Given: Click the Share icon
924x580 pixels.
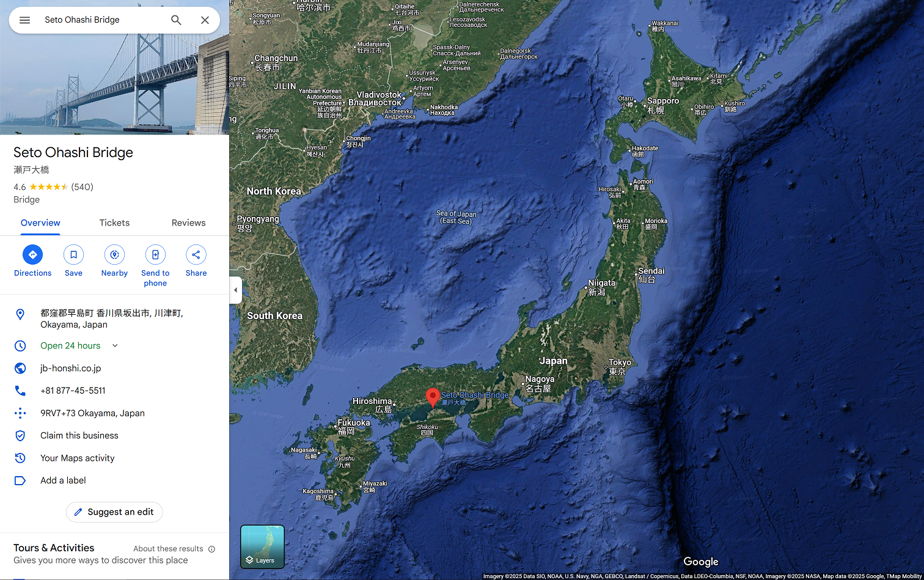Looking at the screenshot, I should point(196,255).
